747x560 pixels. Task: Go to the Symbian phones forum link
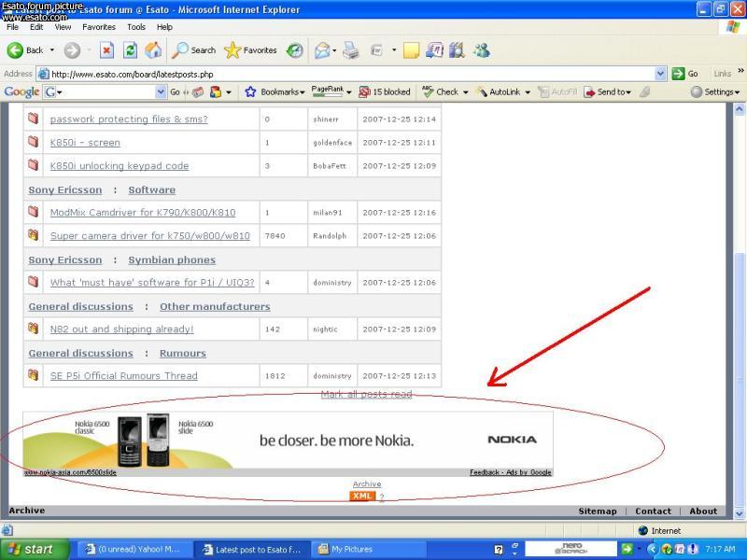(172, 260)
